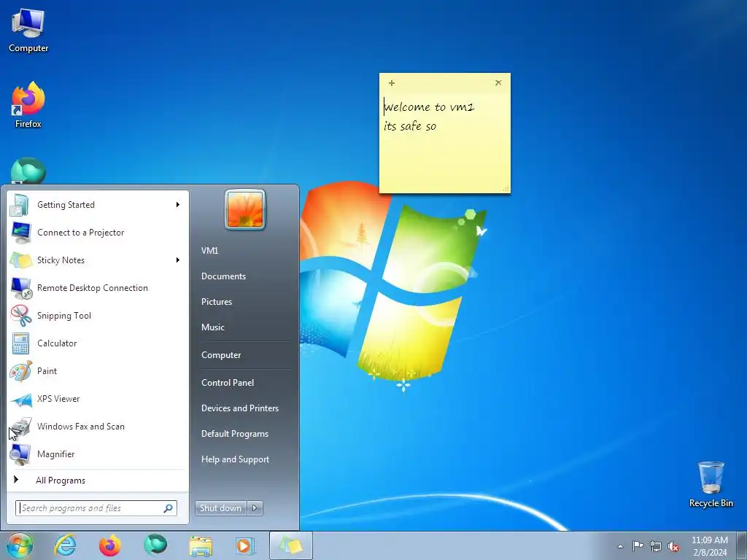Screen dimensions: 747x560
Task: Click 'Snipping Tool' label text
Action: pos(64,316)
